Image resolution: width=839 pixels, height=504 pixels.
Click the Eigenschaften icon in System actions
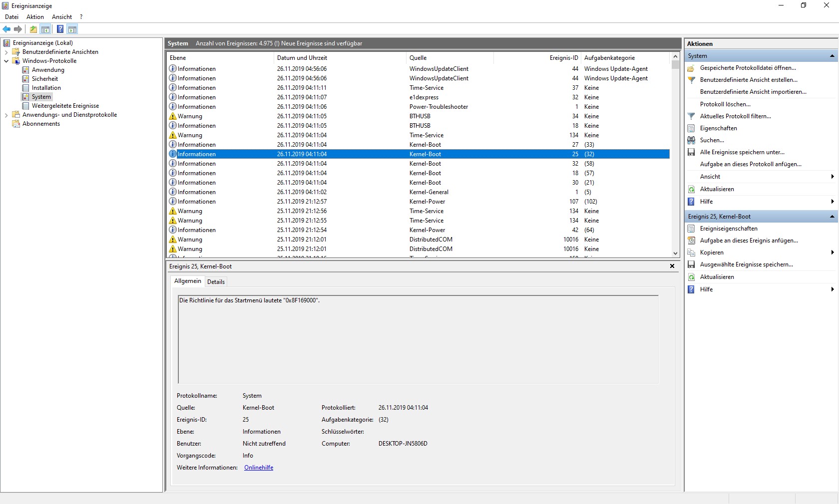691,128
